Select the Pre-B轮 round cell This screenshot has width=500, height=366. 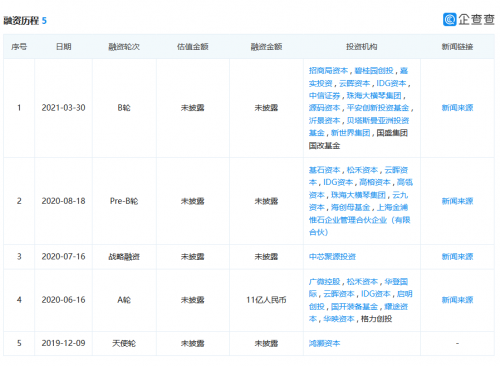[124, 201]
